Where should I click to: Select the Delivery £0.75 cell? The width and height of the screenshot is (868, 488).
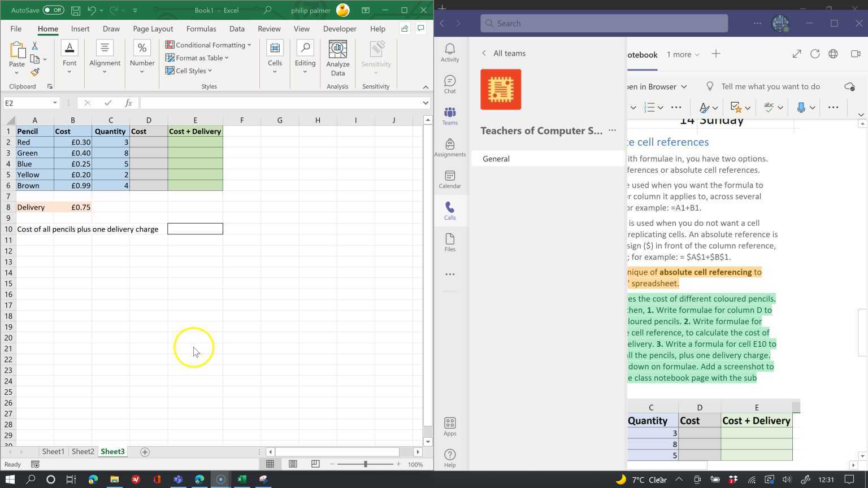click(x=73, y=207)
